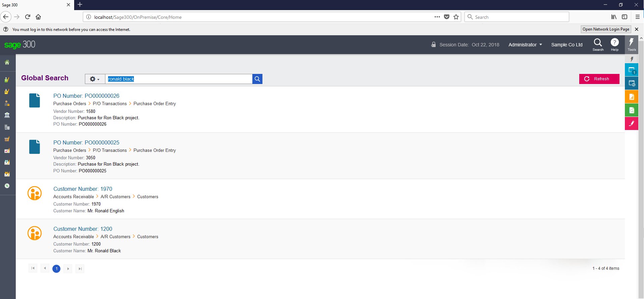The image size is (644, 299).
Task: Open the Tools lightning bolt menu
Action: point(631,44)
